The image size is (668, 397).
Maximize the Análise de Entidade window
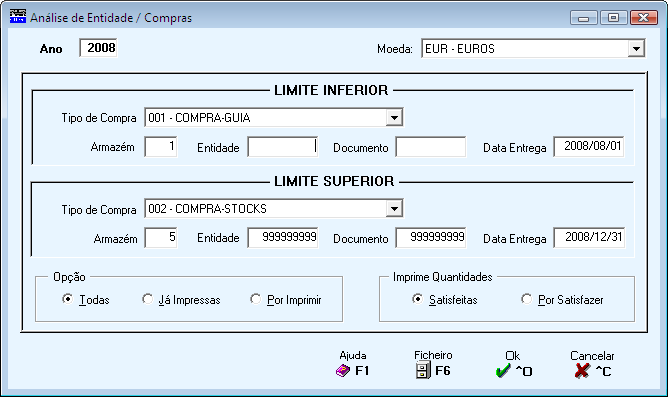(x=613, y=18)
